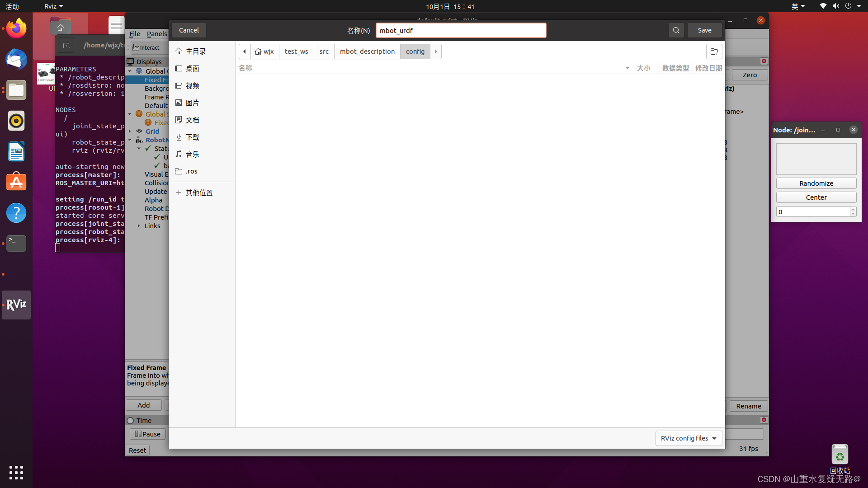Click the search icon in save dialog
The image size is (868, 488).
tap(676, 30)
